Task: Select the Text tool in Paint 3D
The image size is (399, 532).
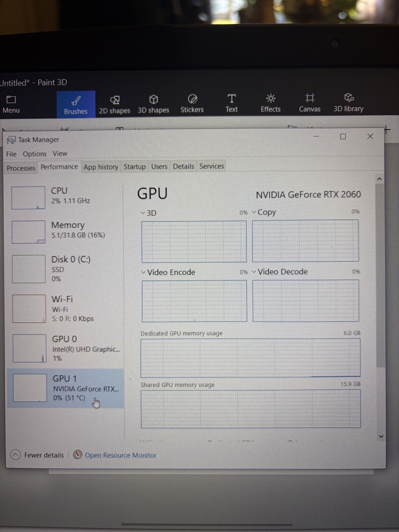Action: point(232,103)
